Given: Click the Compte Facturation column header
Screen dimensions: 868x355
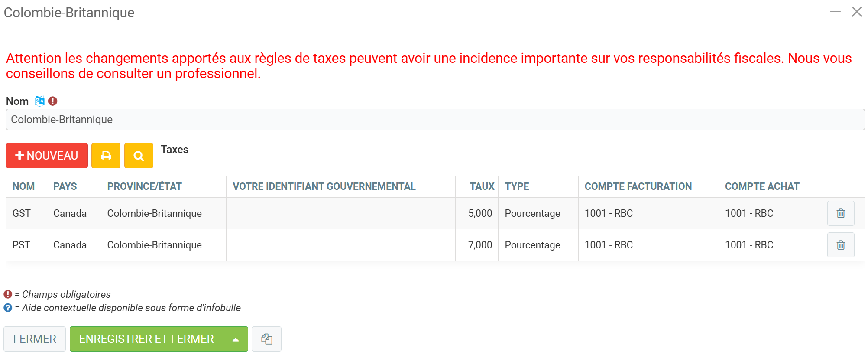Looking at the screenshot, I should pyautogui.click(x=638, y=186).
